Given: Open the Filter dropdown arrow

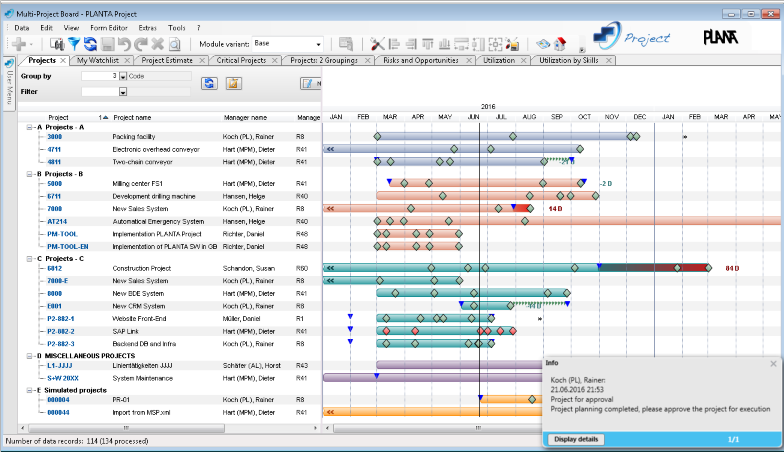Looking at the screenshot, I should tap(123, 92).
